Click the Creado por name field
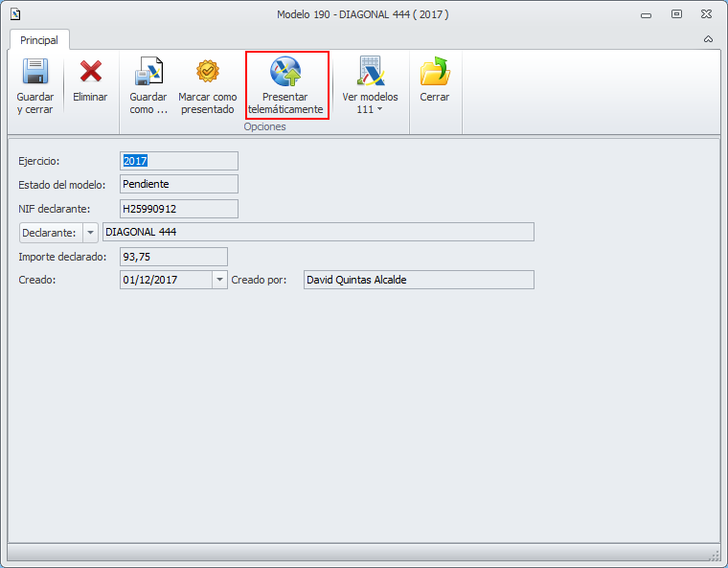 [x=419, y=280]
